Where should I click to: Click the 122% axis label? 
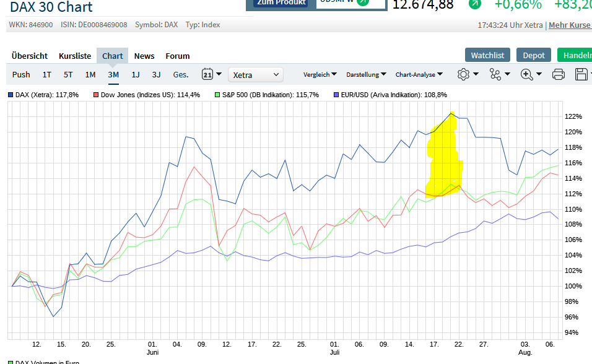coord(573,116)
